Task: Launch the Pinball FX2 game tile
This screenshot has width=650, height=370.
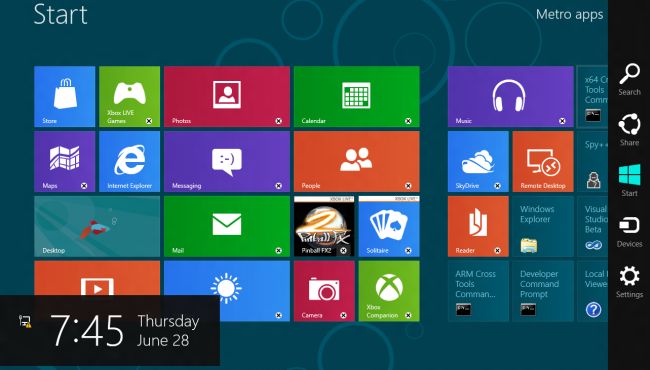Action: click(324, 226)
